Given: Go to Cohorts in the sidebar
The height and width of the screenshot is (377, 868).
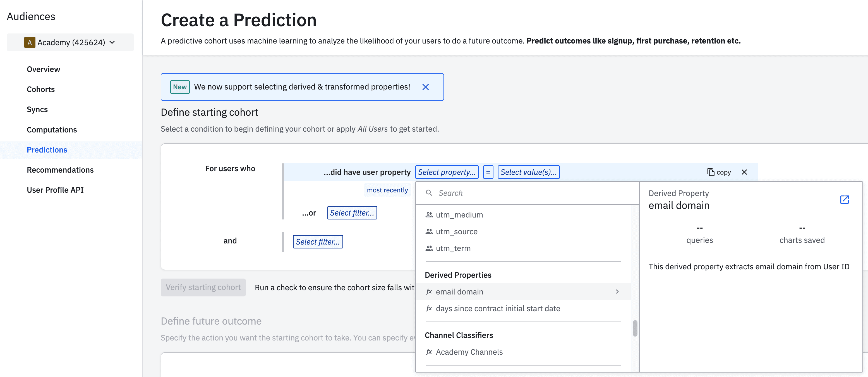Looking at the screenshot, I should click(x=41, y=89).
